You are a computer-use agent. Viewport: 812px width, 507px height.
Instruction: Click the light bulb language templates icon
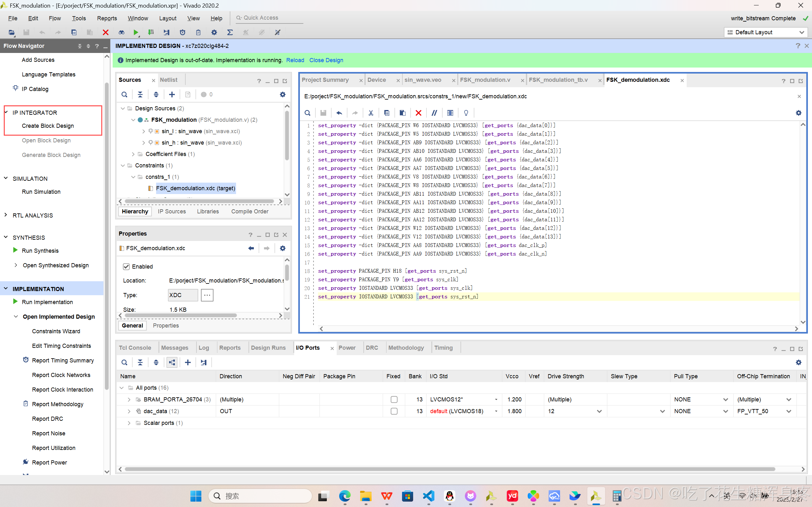tap(466, 113)
